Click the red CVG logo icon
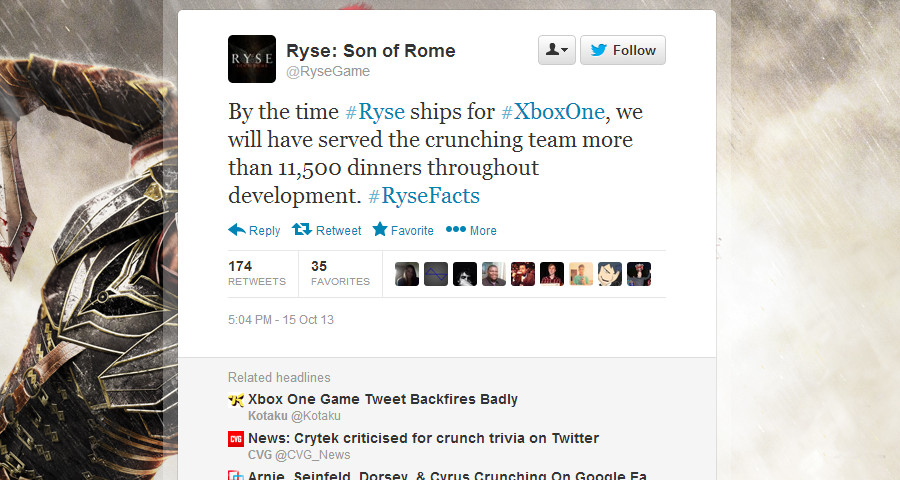The image size is (900, 480). (236, 439)
